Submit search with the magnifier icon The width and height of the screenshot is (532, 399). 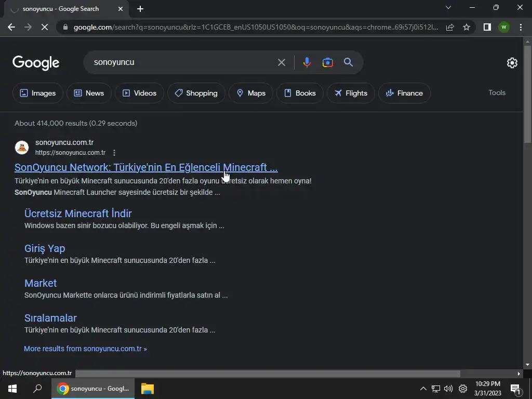(348, 62)
